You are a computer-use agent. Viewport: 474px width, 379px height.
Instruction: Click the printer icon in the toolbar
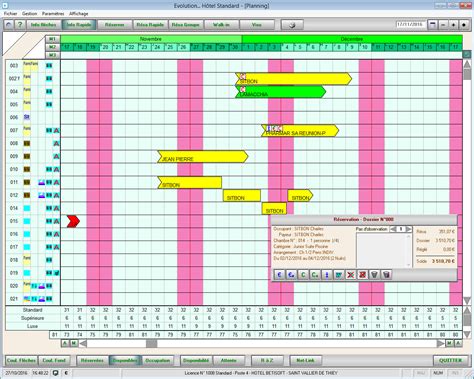(x=292, y=25)
